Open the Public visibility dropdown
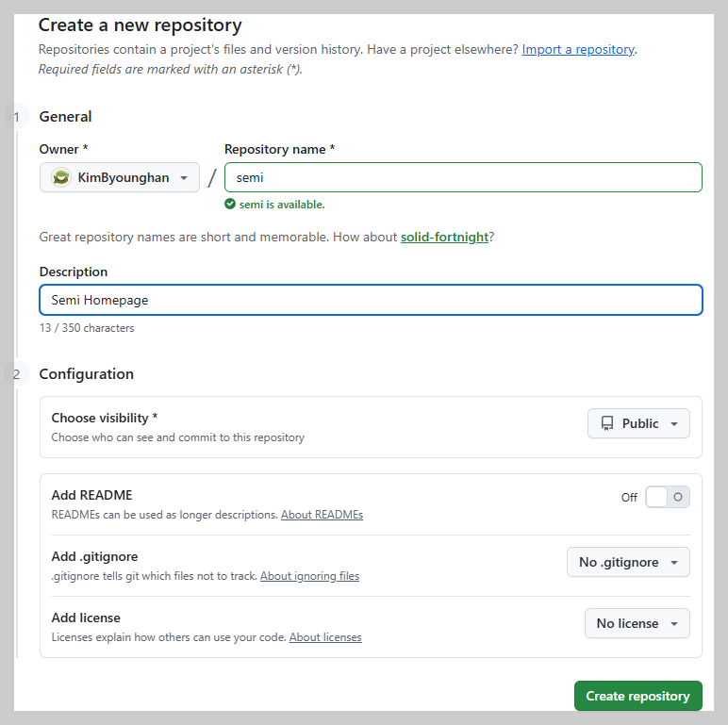 pyautogui.click(x=638, y=424)
